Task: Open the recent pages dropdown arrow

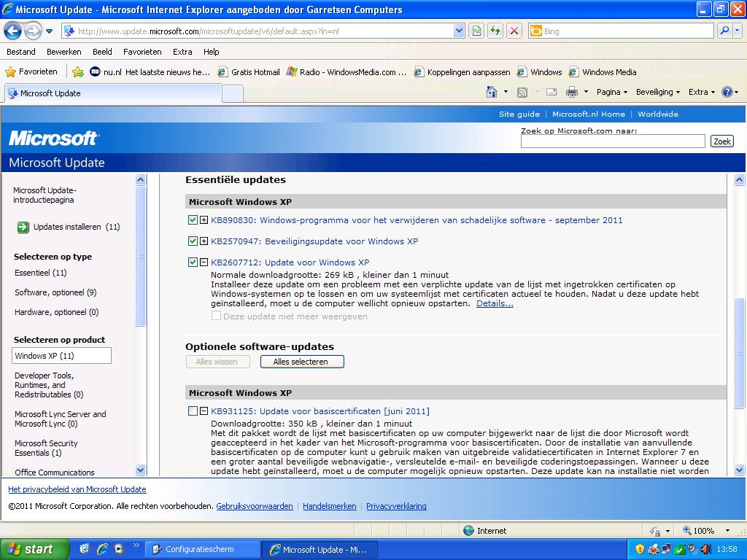Action: click(49, 31)
